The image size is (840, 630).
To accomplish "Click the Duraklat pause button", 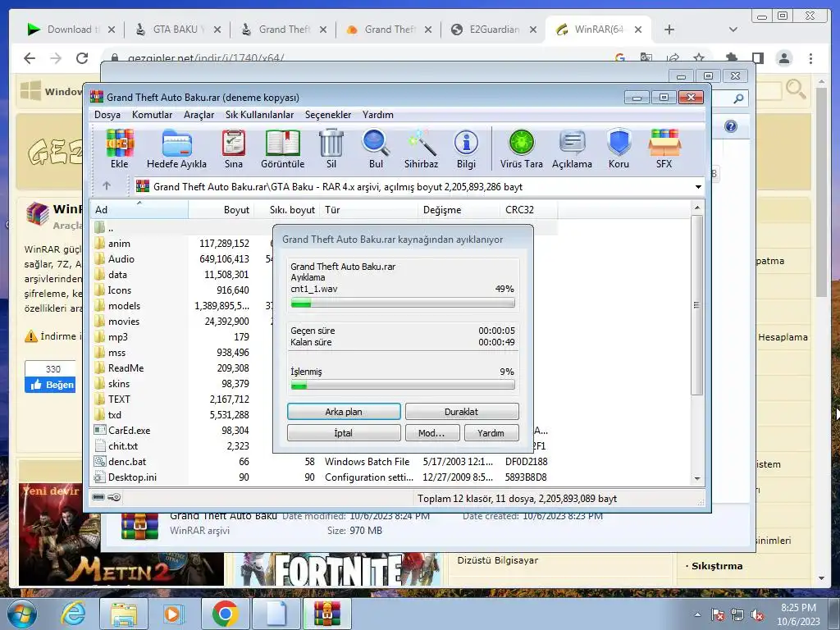I will point(462,412).
